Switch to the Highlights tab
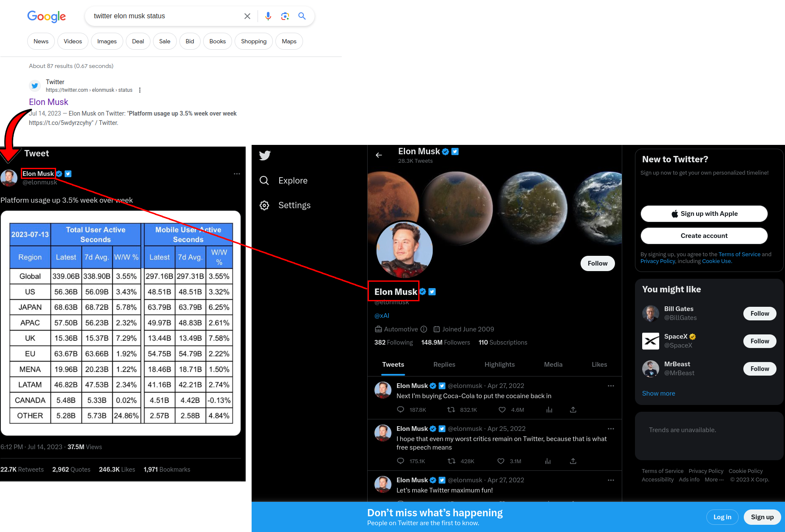 click(x=499, y=365)
